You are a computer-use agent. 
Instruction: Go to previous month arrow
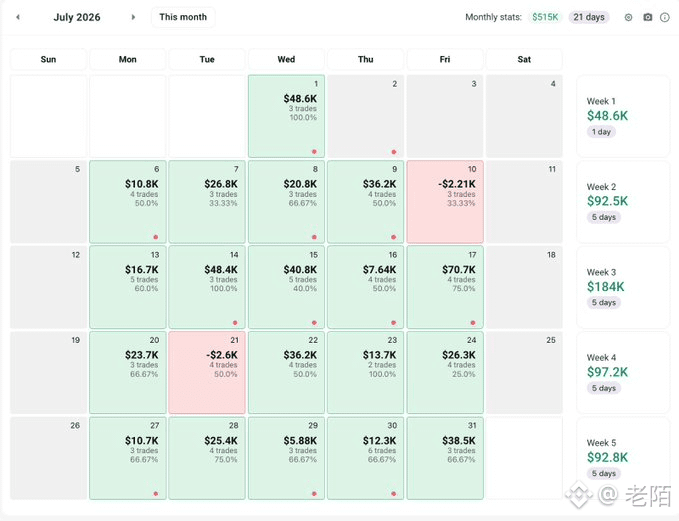[18, 17]
